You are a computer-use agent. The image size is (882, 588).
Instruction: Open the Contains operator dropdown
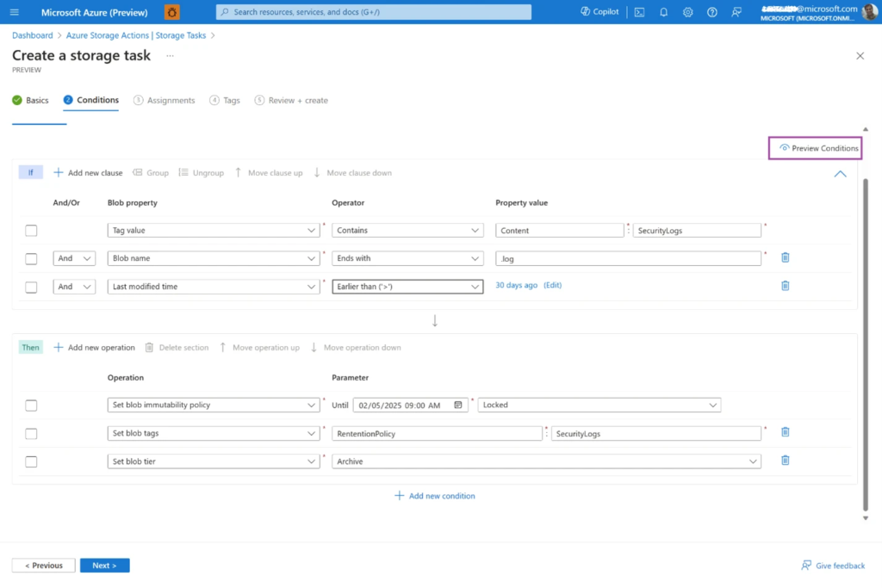pyautogui.click(x=407, y=230)
